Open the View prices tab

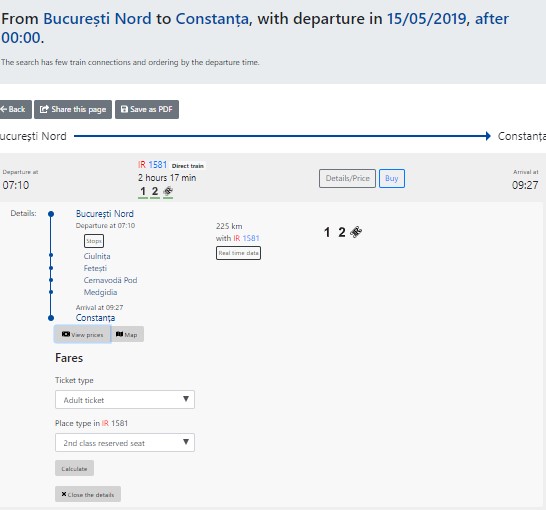(x=83, y=334)
